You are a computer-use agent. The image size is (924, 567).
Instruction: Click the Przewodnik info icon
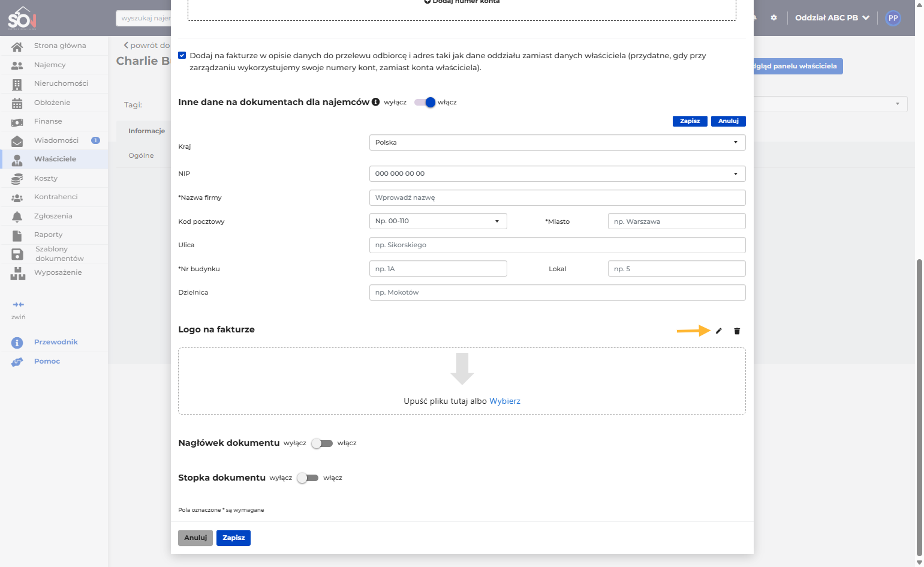(x=17, y=343)
